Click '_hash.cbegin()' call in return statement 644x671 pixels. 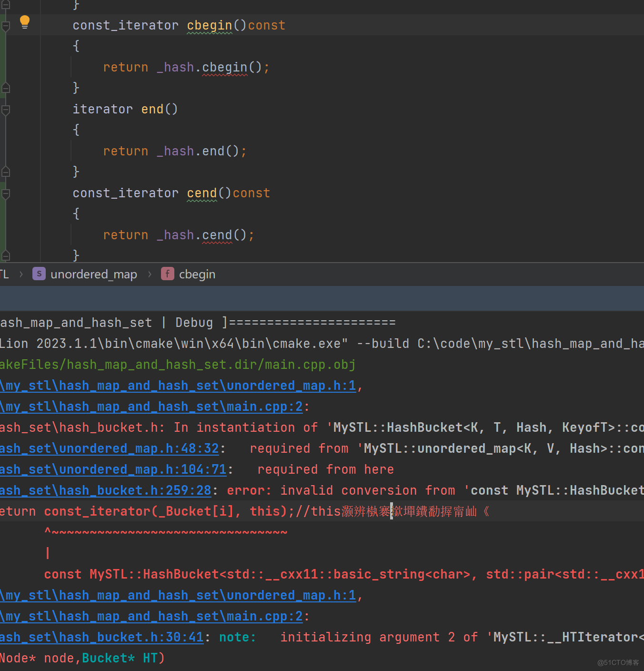210,67
